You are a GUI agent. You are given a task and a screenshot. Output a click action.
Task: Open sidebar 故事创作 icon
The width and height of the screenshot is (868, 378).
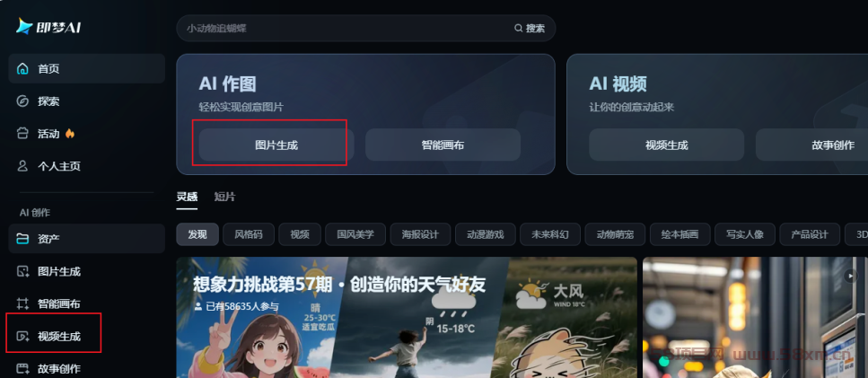coord(22,368)
